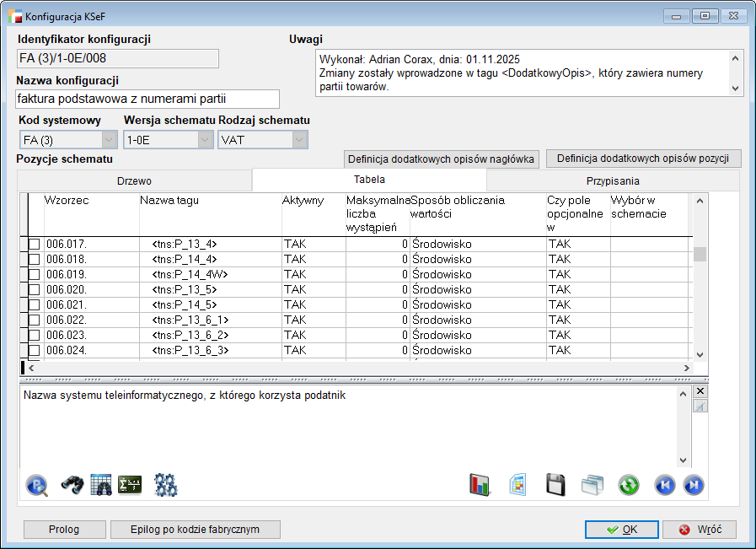This screenshot has height=549, width=756.
Task: Click the magnifier search icon in bottom toolbar
Action: (x=37, y=485)
